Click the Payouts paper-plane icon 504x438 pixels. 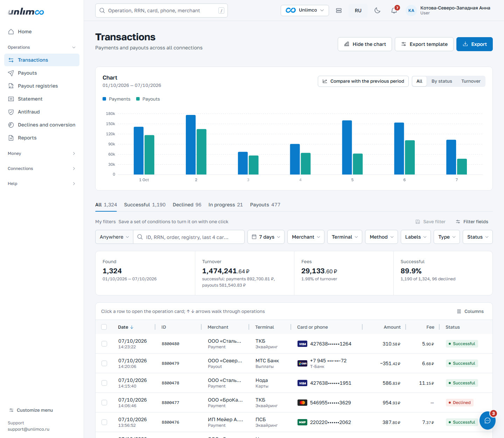click(x=11, y=73)
